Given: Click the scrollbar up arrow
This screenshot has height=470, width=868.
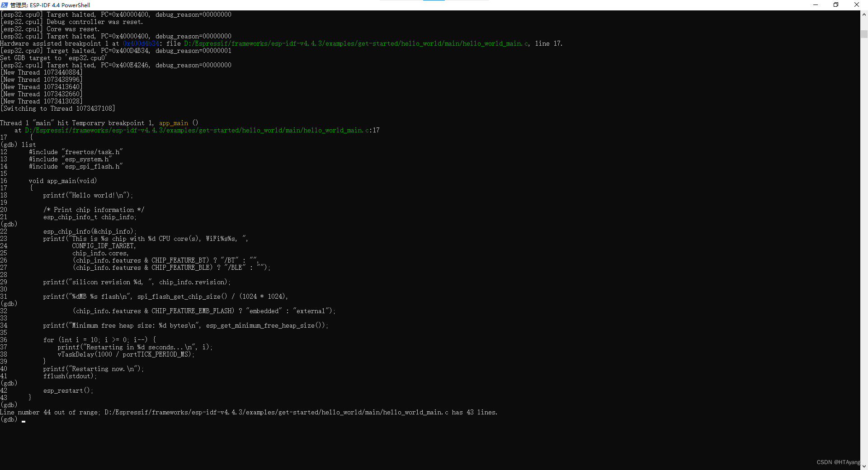Looking at the screenshot, I should click(x=864, y=14).
